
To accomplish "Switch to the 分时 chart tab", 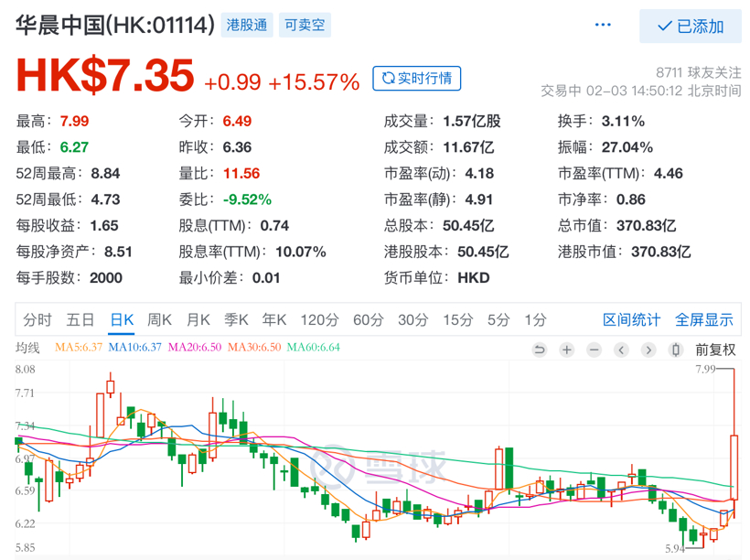I will tap(37, 319).
